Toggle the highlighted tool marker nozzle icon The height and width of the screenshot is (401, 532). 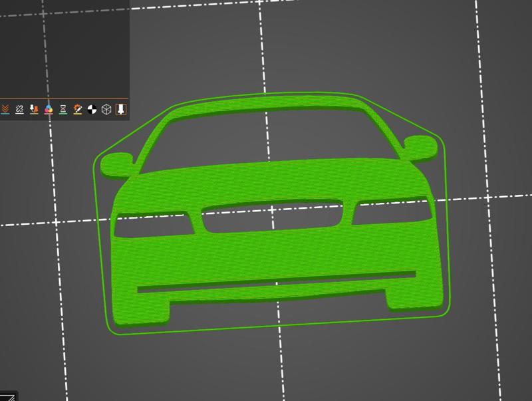[121, 109]
